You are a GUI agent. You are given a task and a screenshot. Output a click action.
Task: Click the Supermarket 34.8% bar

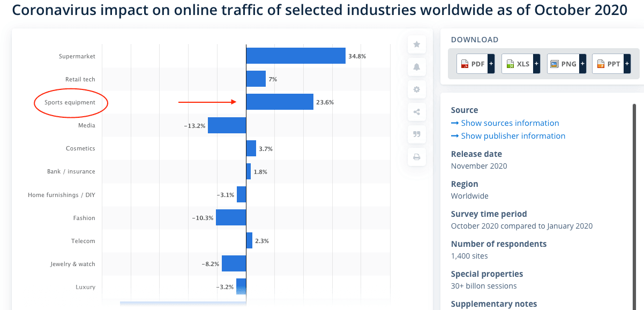[x=296, y=56]
